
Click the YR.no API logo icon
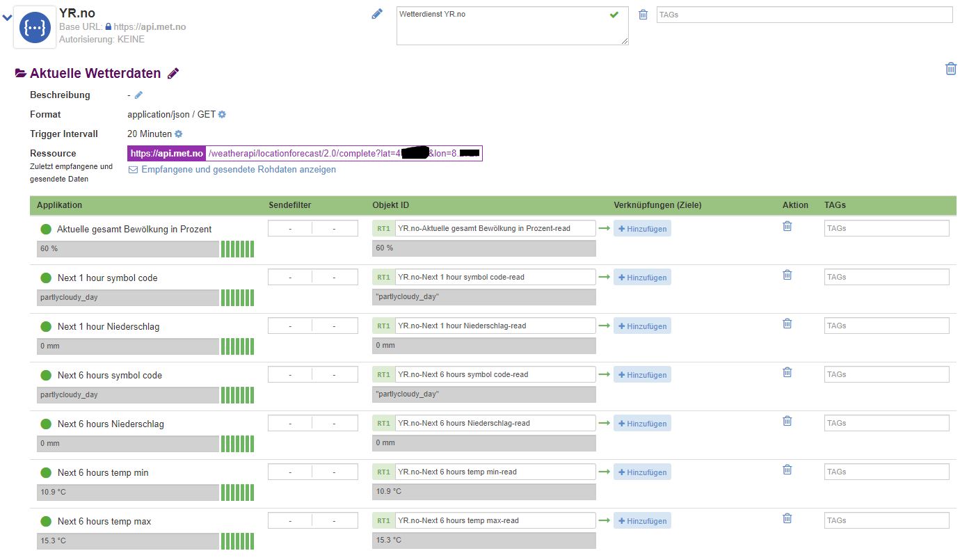[x=35, y=27]
